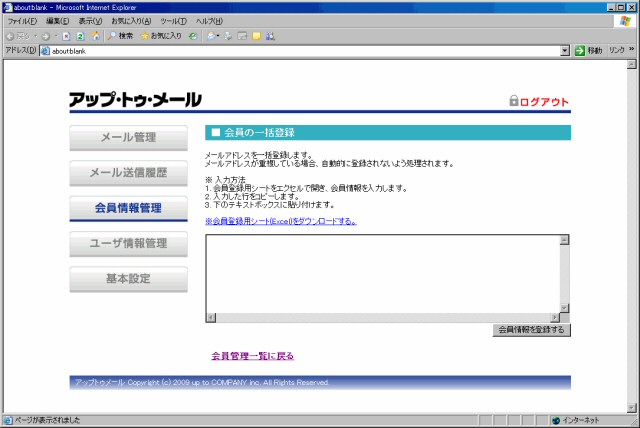Image resolution: width=640 pixels, height=428 pixels.
Task: Open the ファイル(F) menu
Action: [x=22, y=21]
